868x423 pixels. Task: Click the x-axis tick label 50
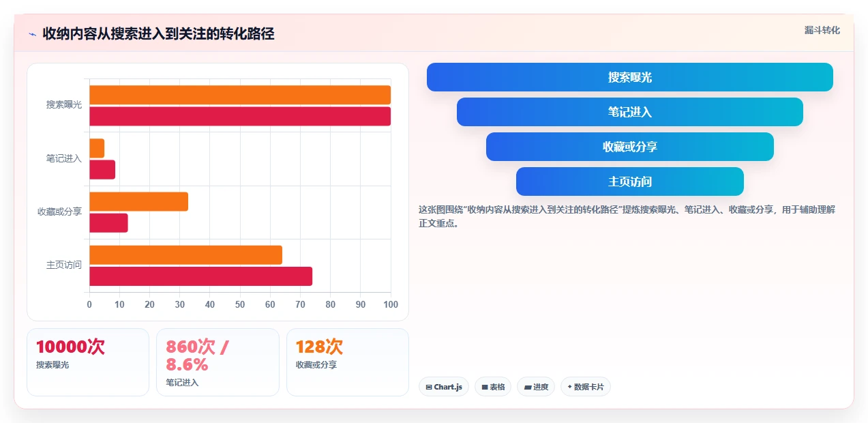click(240, 304)
